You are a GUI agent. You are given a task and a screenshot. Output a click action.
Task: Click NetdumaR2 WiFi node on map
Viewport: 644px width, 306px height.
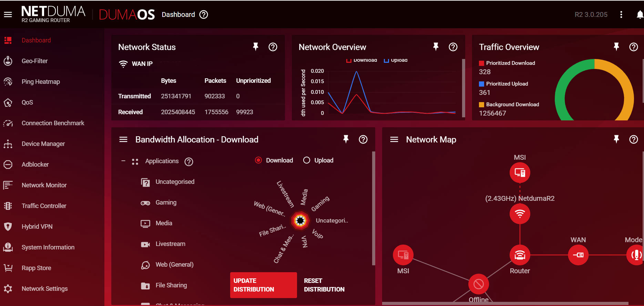coord(520,214)
